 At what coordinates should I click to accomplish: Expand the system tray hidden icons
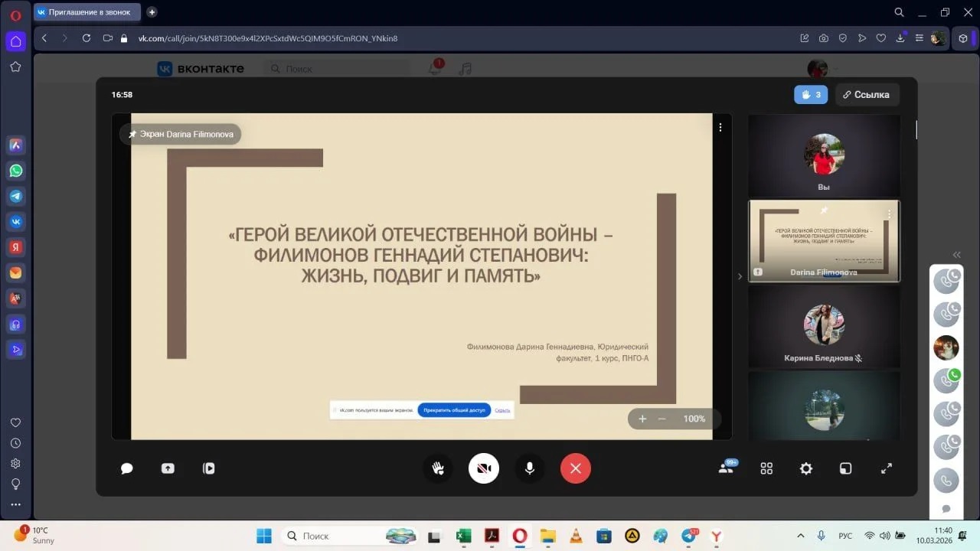(x=801, y=536)
